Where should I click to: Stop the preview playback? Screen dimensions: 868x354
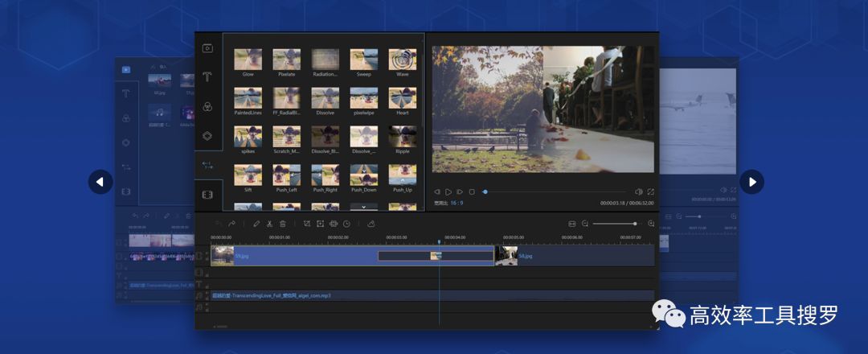tap(472, 191)
